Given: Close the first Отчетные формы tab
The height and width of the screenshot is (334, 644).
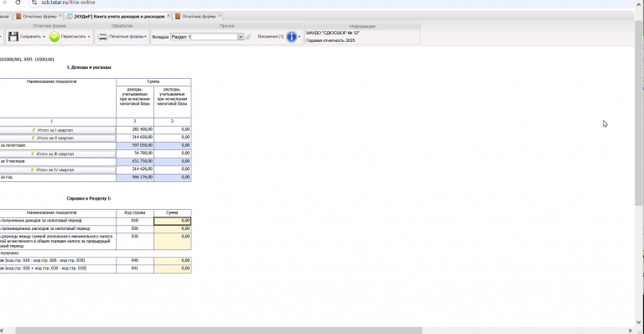Looking at the screenshot, I should [60, 16].
